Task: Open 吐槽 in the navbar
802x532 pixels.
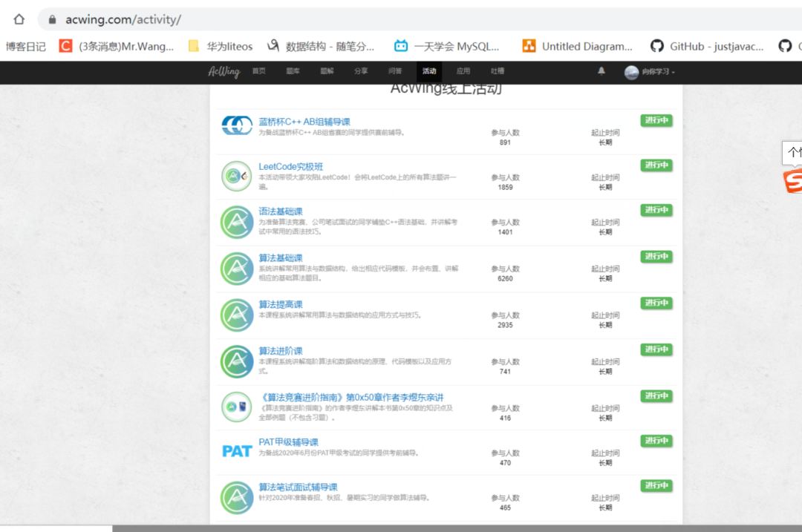Action: pyautogui.click(x=497, y=71)
